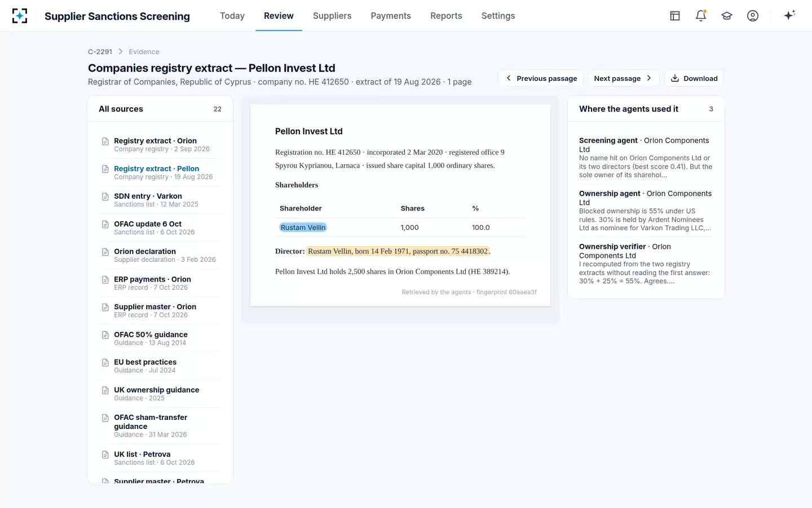
Task: Switch to the Suppliers tab
Action: tap(332, 16)
